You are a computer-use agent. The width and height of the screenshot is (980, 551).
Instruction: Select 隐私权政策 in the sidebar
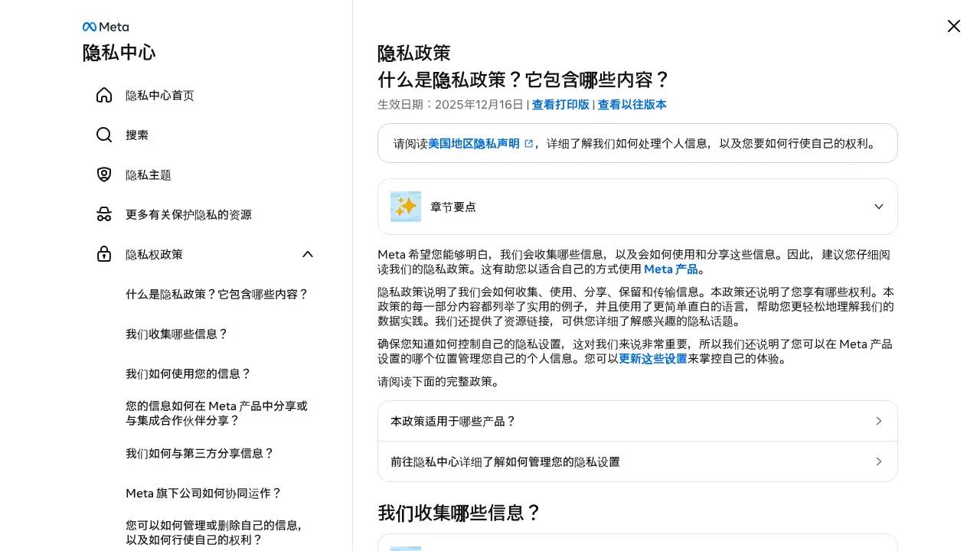point(155,254)
